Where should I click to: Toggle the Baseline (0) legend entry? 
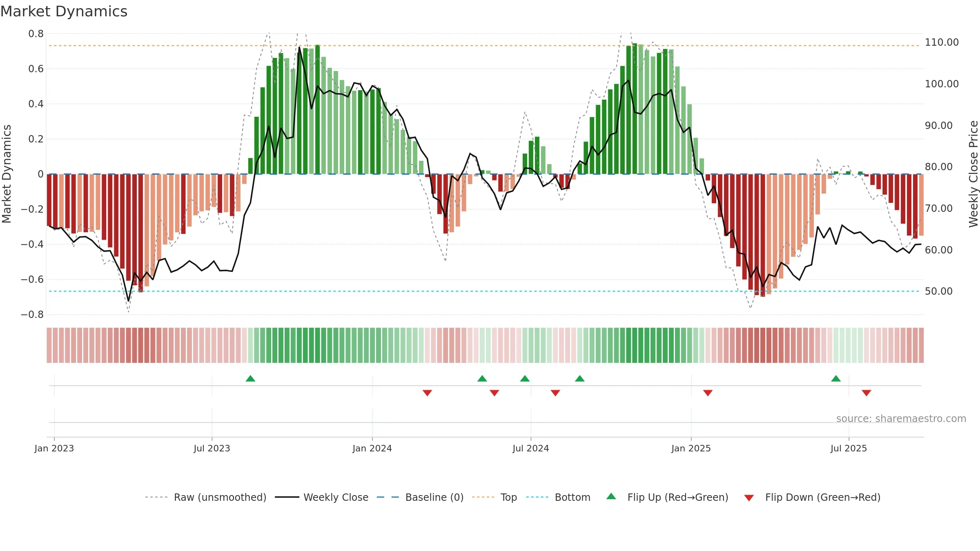tap(420, 497)
